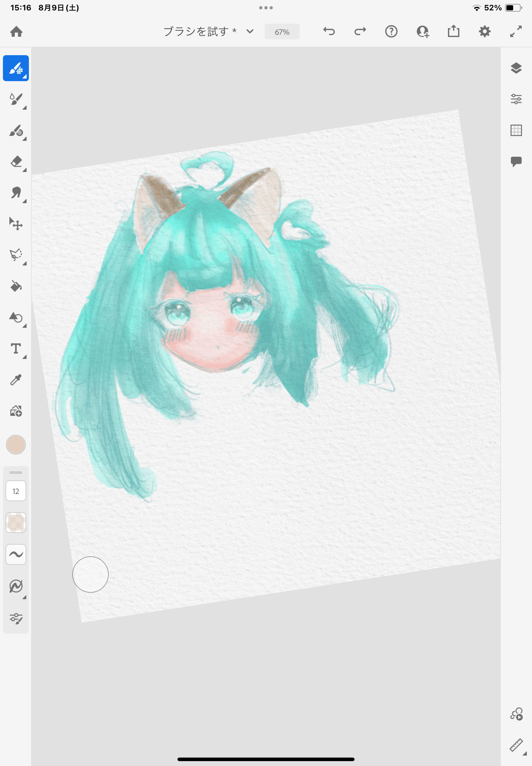
Task: Tap the document title ブラシを試す
Action: point(196,32)
